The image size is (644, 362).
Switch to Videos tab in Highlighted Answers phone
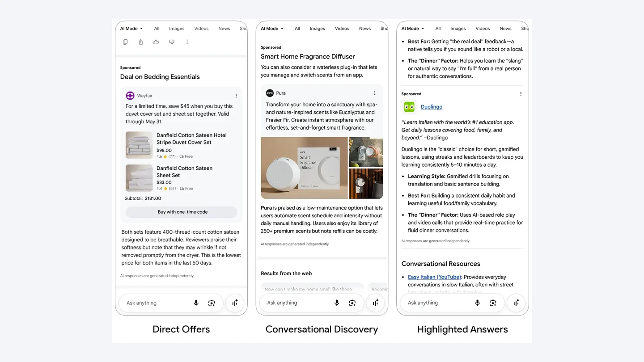(483, 29)
